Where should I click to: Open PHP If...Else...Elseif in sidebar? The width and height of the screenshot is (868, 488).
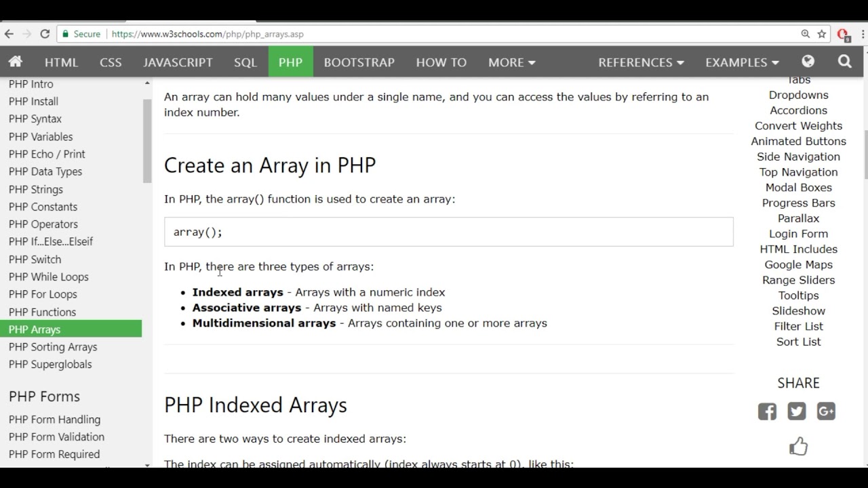click(51, 241)
